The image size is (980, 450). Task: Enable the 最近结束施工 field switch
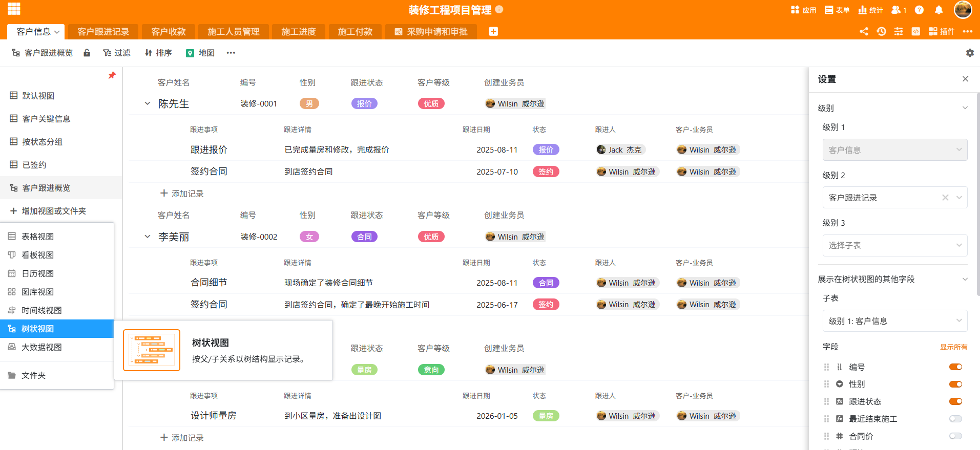[955, 419]
